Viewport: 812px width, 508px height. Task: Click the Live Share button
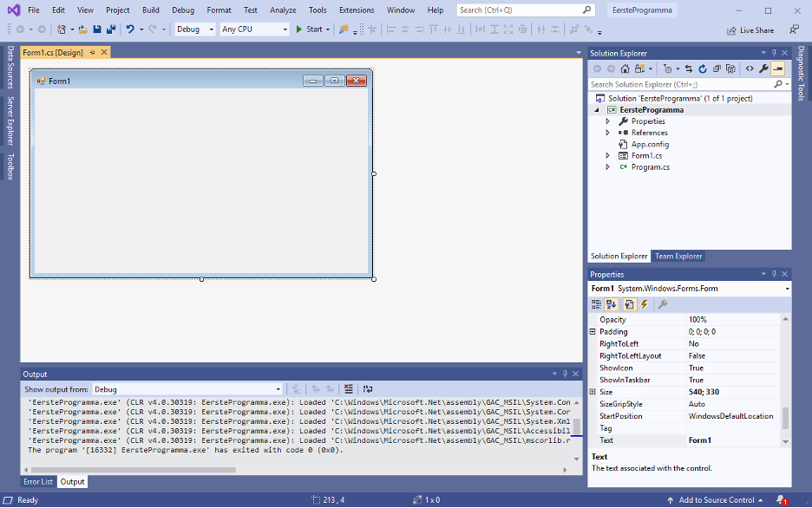(750, 30)
